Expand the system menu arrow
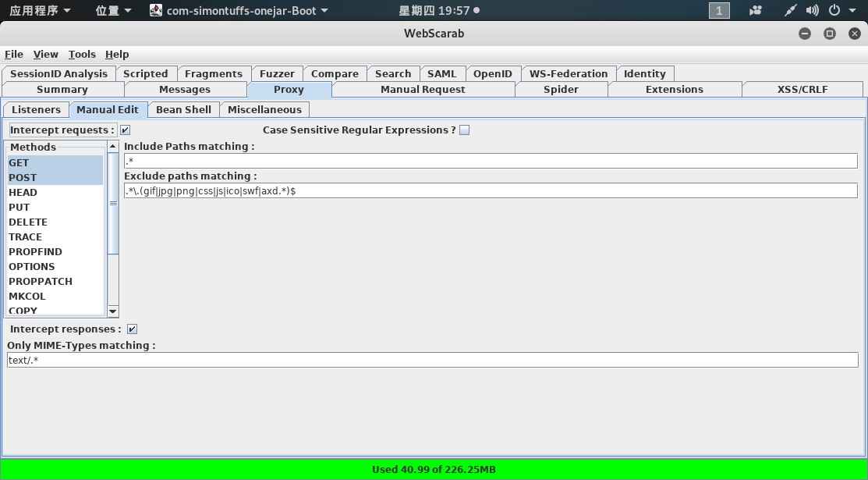The width and height of the screenshot is (868, 480). tap(852, 10)
